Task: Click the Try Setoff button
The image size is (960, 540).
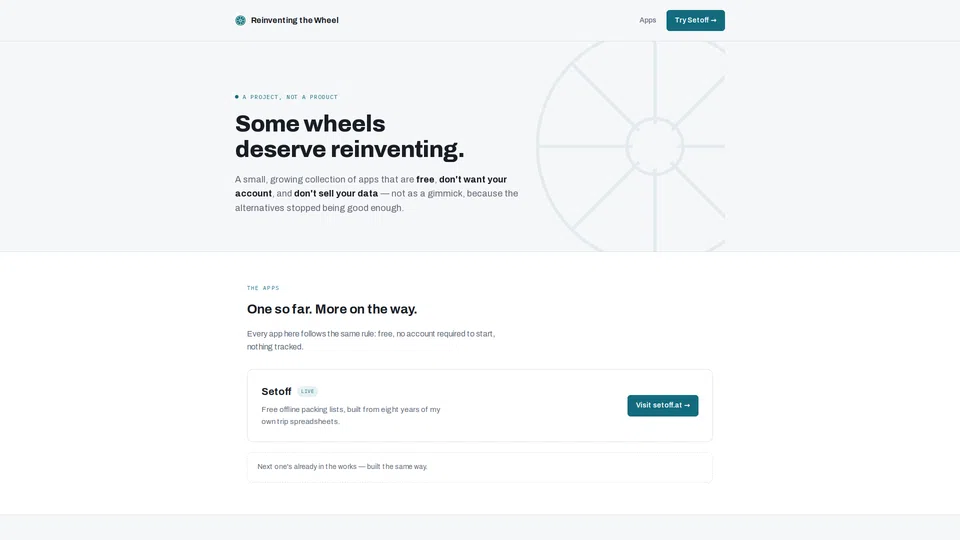Action: point(696,20)
